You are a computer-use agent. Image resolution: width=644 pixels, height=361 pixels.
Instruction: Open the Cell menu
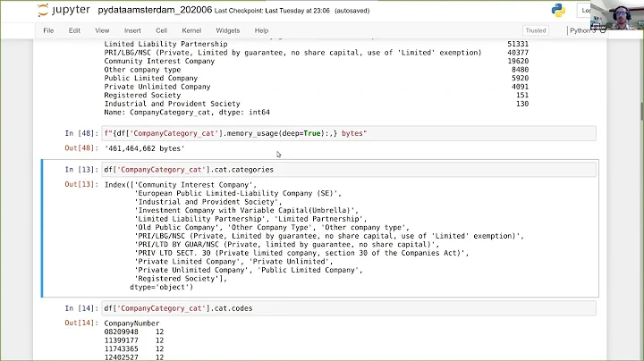coord(161,30)
